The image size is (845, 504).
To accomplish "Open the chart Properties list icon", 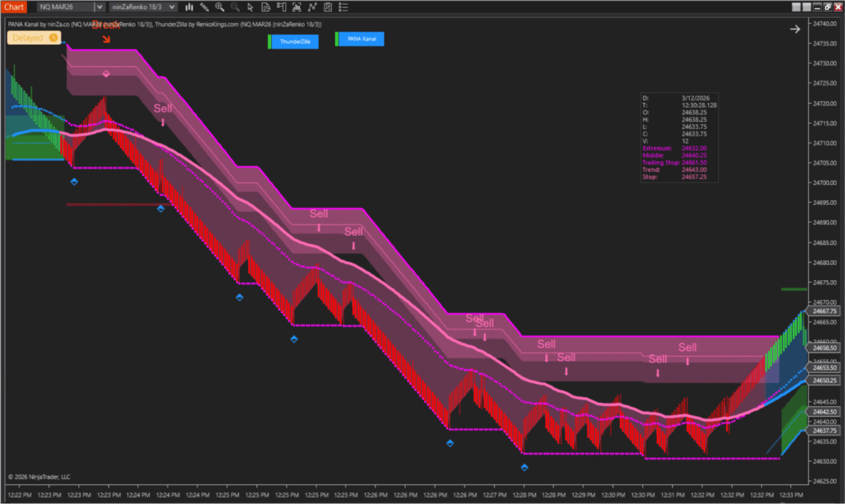I will coord(343,7).
